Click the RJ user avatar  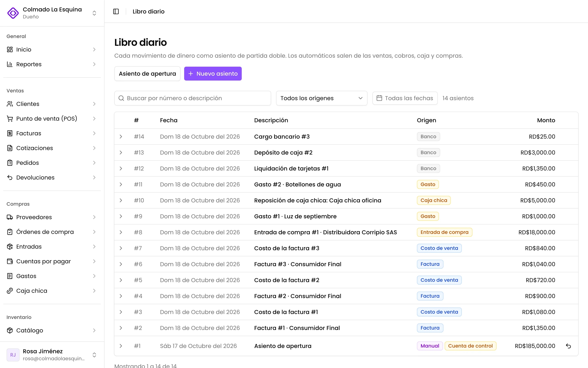pos(13,355)
